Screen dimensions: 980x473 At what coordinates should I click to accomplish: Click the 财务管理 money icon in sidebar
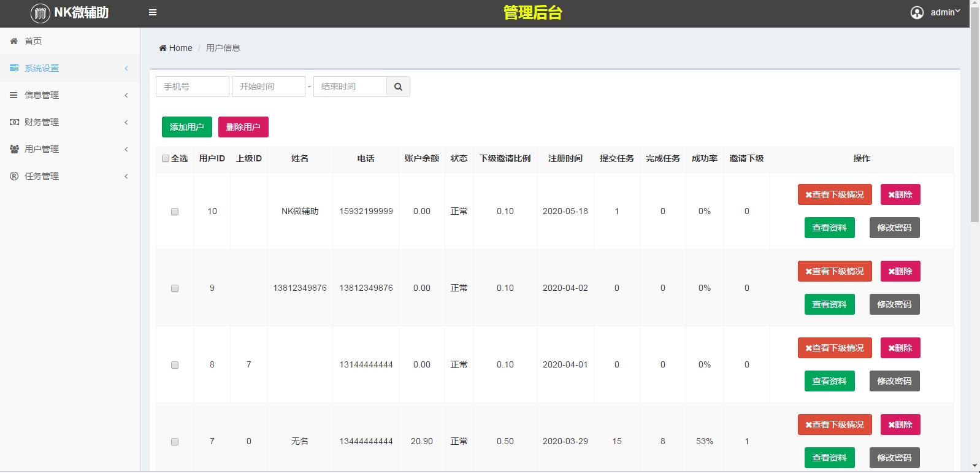pos(14,122)
